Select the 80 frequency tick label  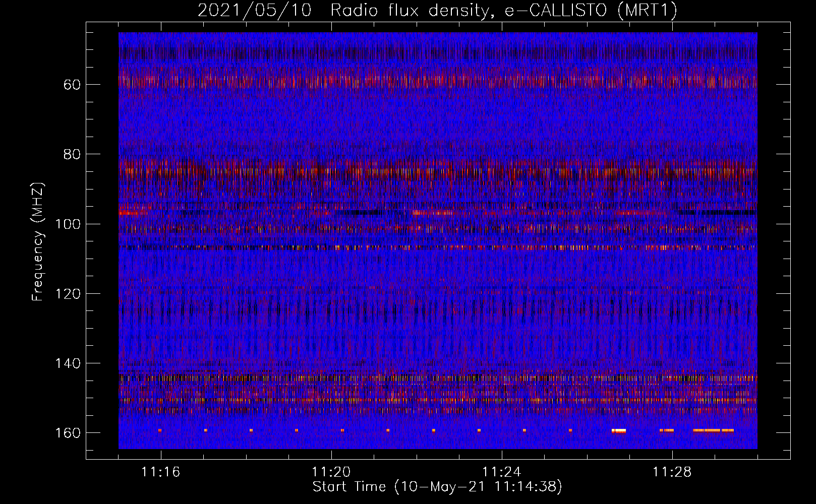pyautogui.click(x=72, y=154)
